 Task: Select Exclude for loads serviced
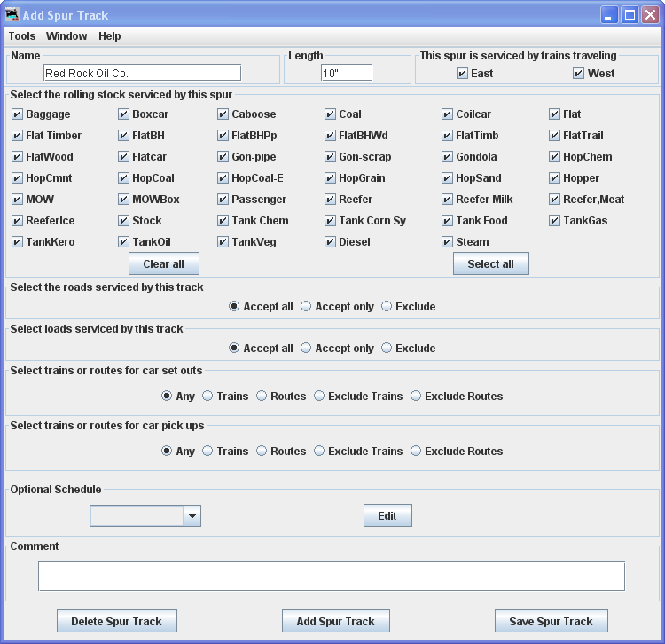pyautogui.click(x=387, y=349)
